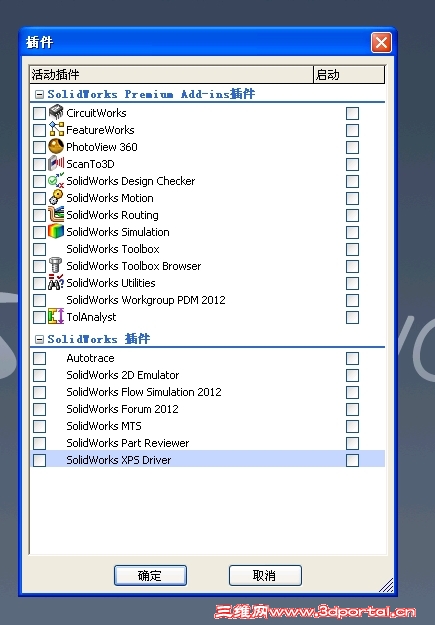Click the SolidWorks Utilities binoculars icon
The image size is (435, 625).
coord(56,282)
